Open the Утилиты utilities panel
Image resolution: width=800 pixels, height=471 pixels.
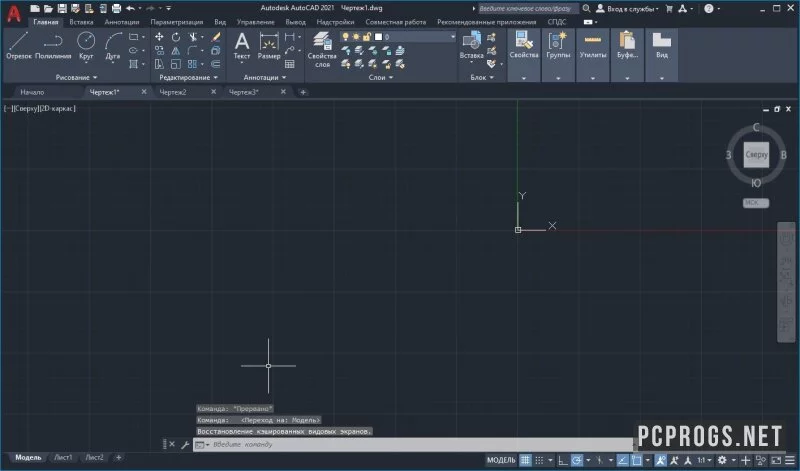592,55
